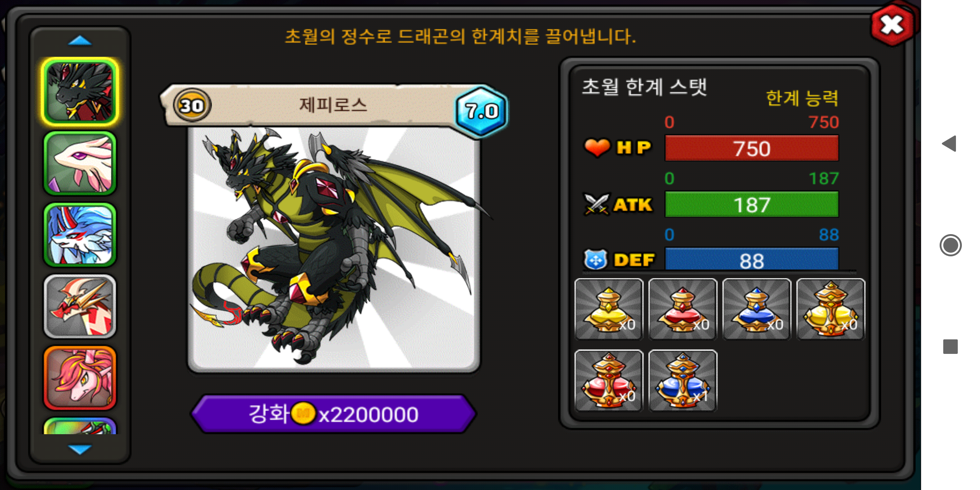Choose the black Zephyros dragon in list
980x490 pixels.
pos(80,92)
